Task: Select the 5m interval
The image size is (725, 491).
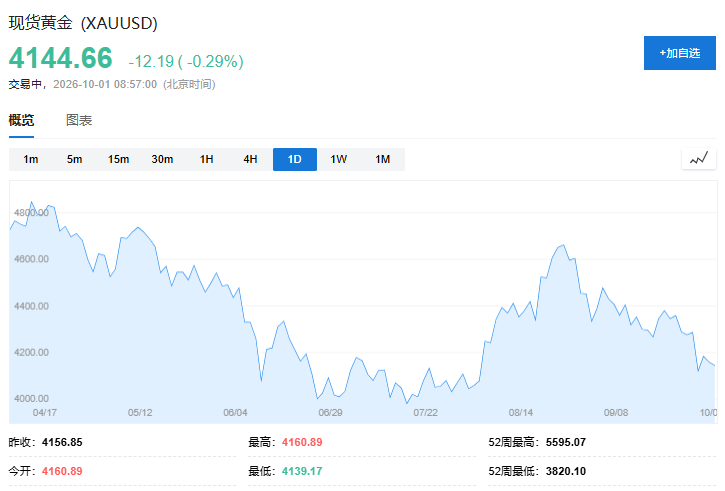Action: pos(74,160)
